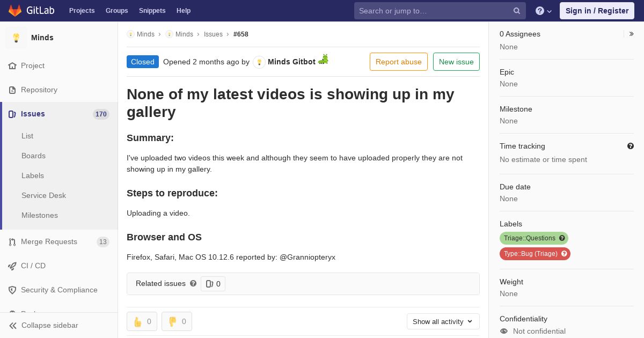Click the Related issues help icon
644x338 pixels.
click(x=193, y=283)
